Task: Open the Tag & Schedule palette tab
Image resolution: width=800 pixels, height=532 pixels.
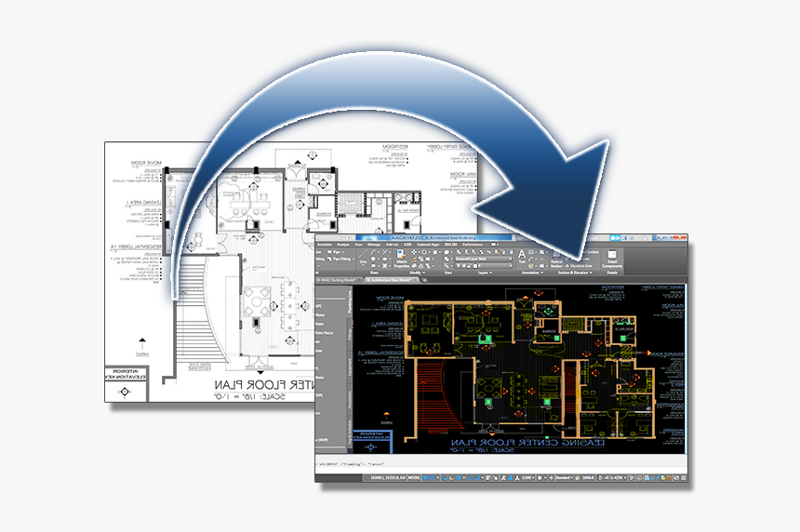Action: tap(350, 433)
